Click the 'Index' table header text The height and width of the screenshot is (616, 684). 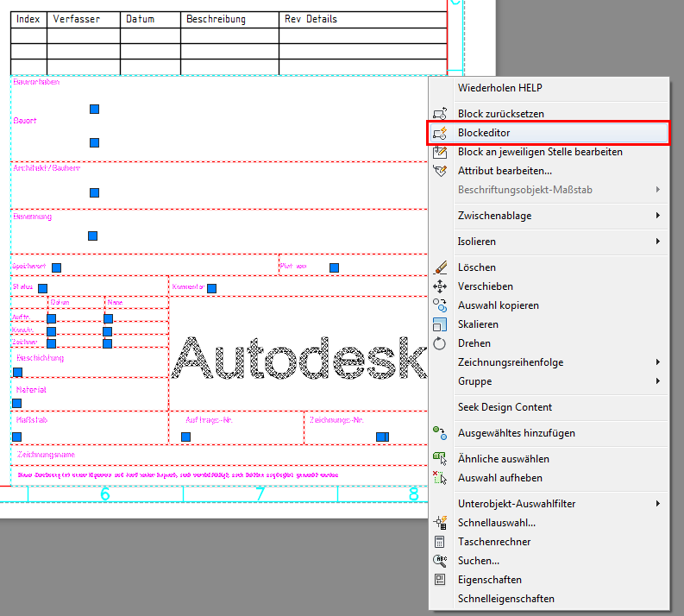coord(28,19)
